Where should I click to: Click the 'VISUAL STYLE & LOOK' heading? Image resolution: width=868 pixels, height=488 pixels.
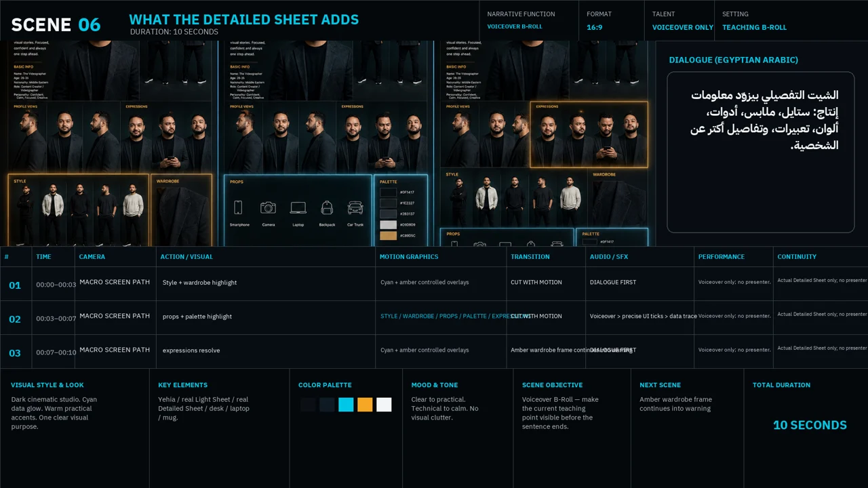pyautogui.click(x=47, y=385)
